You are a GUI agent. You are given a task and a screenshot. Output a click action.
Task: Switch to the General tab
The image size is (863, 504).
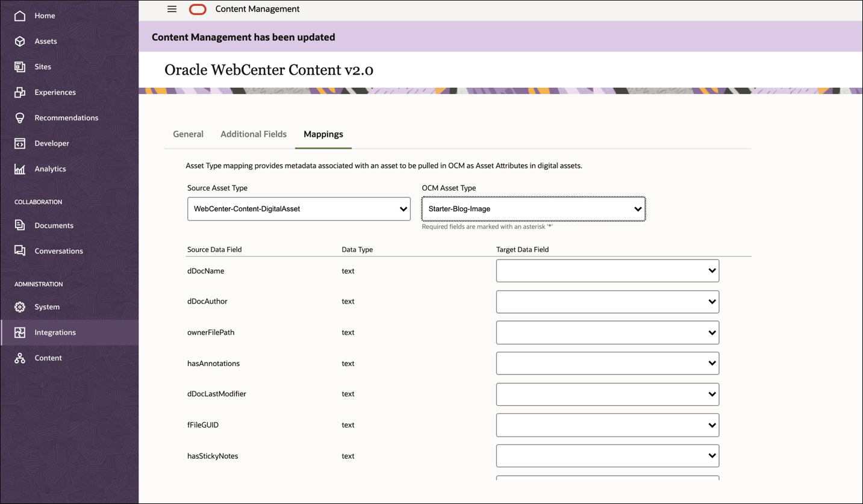point(188,134)
